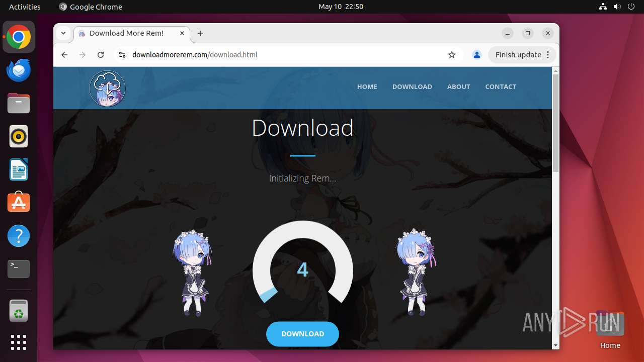644x362 pixels.
Task: Bookmark this page with star icon
Action: tap(452, 55)
